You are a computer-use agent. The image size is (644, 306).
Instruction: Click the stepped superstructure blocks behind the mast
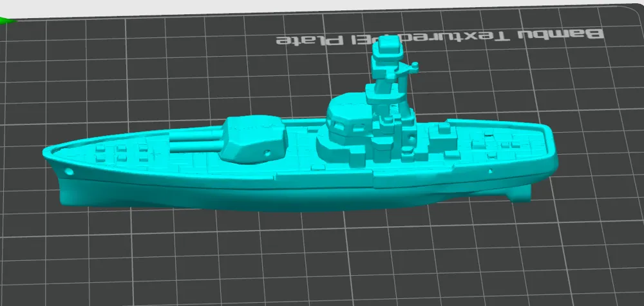coord(439,140)
